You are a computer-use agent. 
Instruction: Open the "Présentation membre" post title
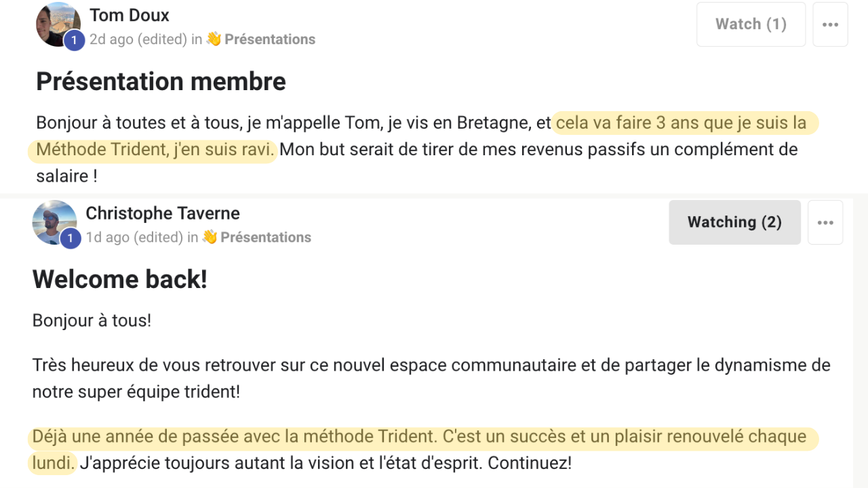(x=161, y=82)
